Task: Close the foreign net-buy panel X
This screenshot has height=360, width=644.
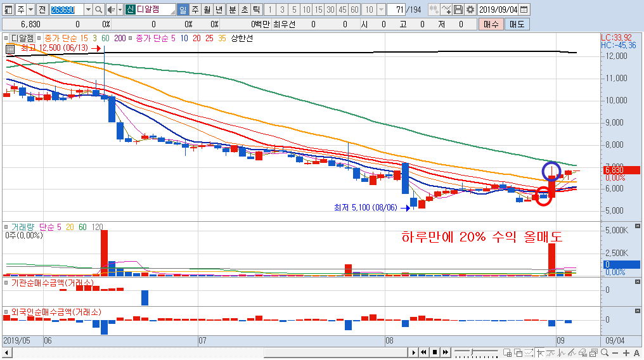Action: coord(638,312)
